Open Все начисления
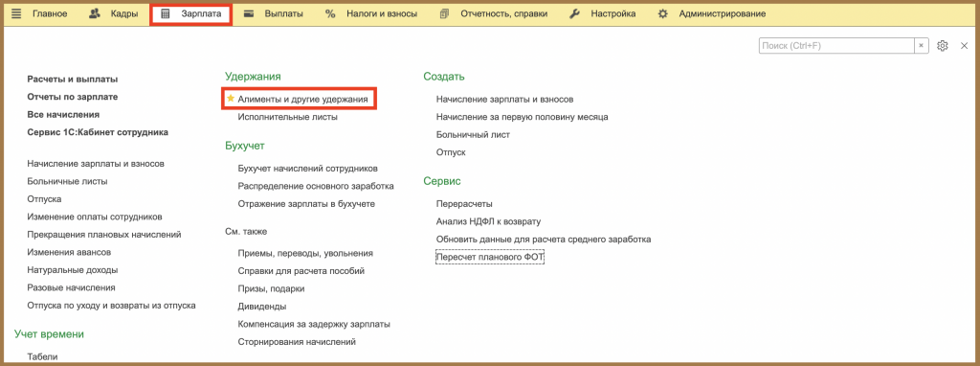 [x=63, y=114]
